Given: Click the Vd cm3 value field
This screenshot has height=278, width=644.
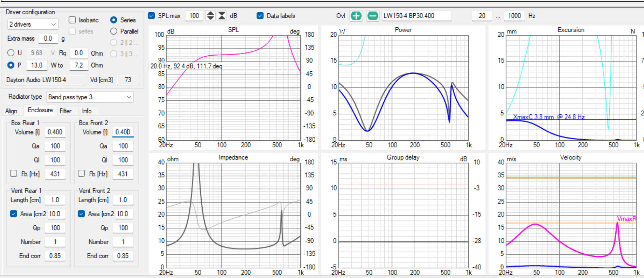Looking at the screenshot, I should (128, 80).
